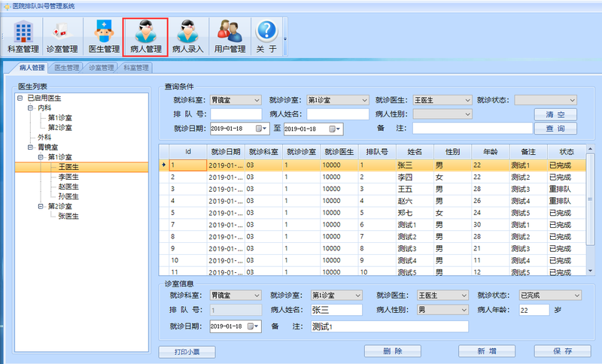Open query 病人性别 dropdown
The image size is (602, 364).
[x=467, y=114]
